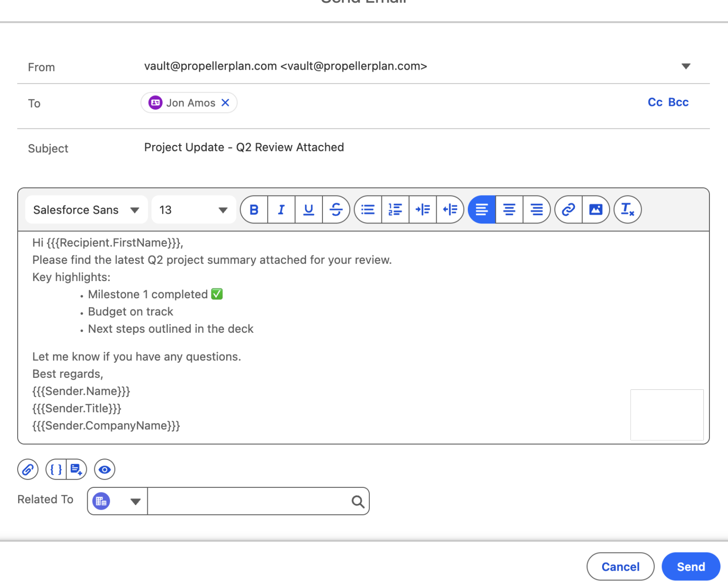Insert an image into email
Viewport: 728px width, 585px height.
pos(596,210)
